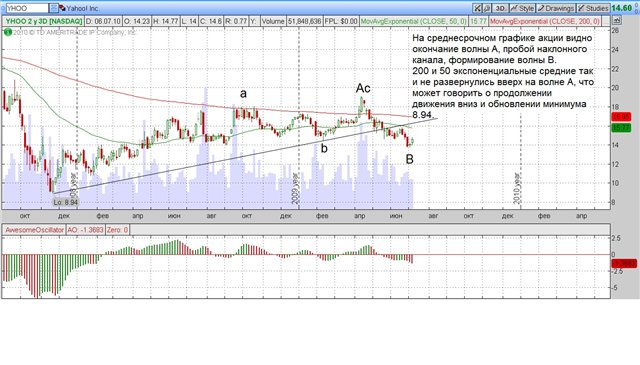This screenshot has height=365, width=640.
Task: Open the symbol lookup dropdown next to YHOO
Action: coord(53,8)
